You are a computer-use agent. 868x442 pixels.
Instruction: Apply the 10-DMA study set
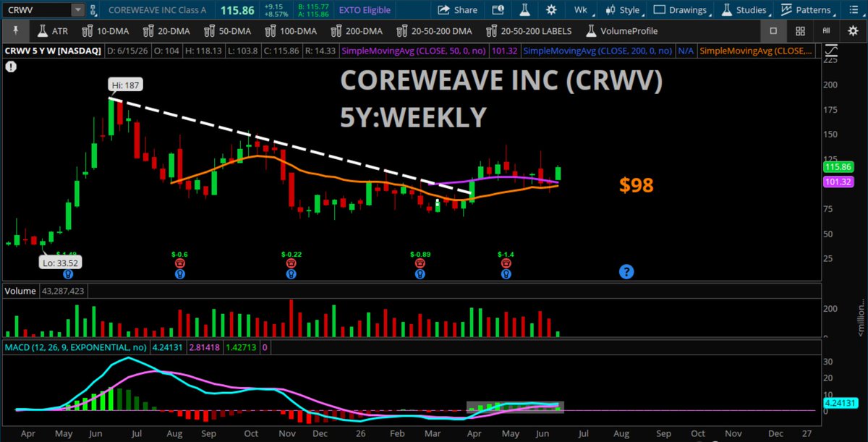[x=106, y=31]
